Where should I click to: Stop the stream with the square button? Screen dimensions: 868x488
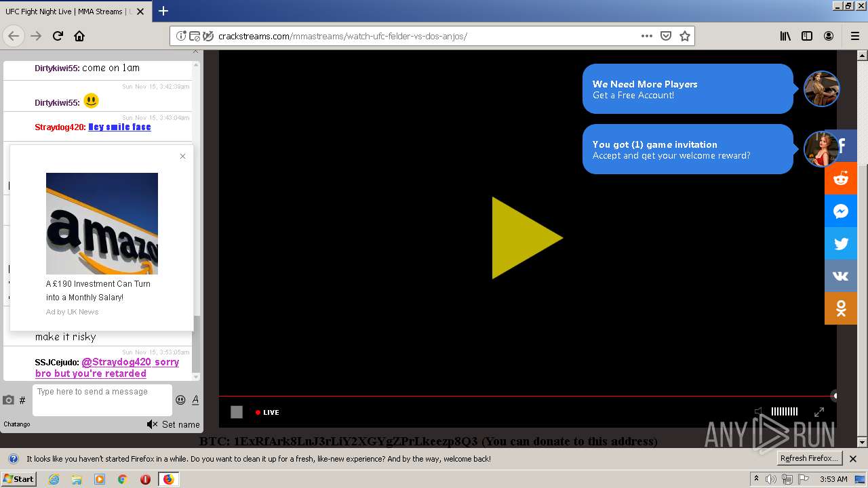tap(237, 412)
